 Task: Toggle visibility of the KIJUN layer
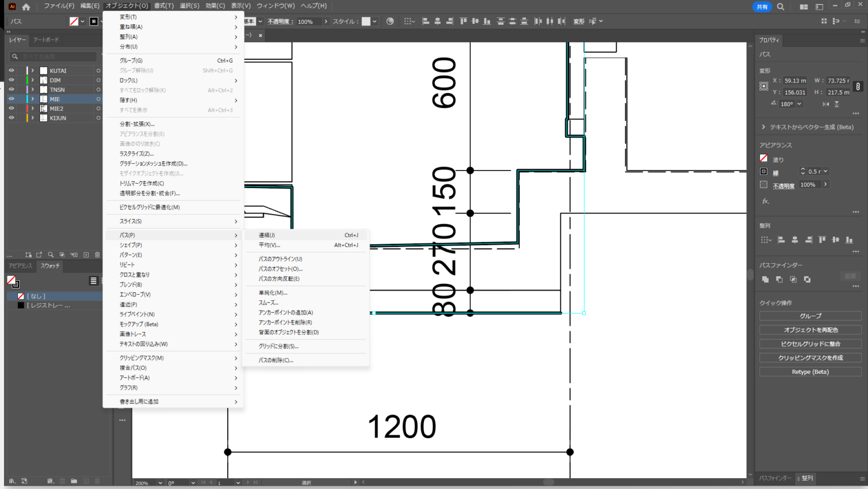tap(11, 118)
